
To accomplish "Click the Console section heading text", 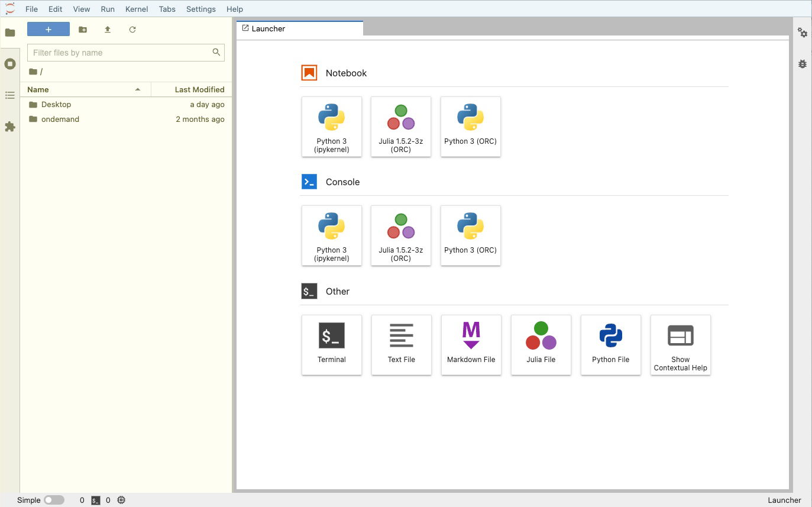I will [342, 182].
